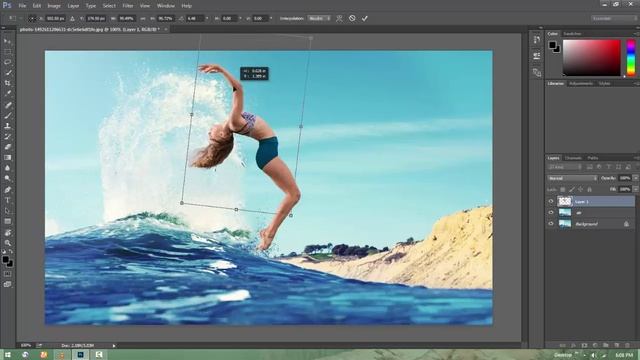Select the Move tool
Screen dimensions: 640x360
coord(7,41)
